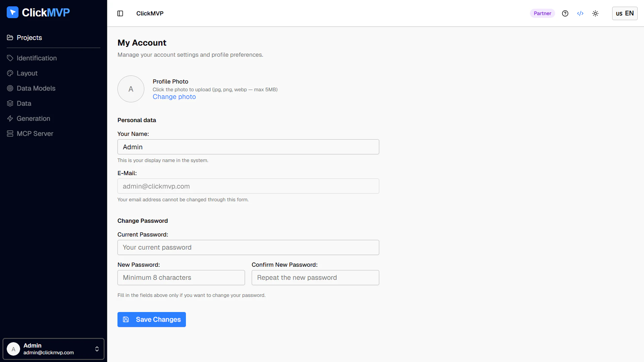This screenshot has width=644, height=362.
Task: Click the Data Models target icon
Action: pos(10,88)
